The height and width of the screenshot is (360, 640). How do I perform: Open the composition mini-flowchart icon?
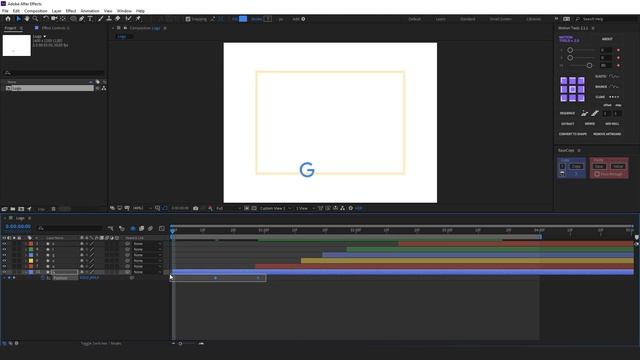[111, 228]
